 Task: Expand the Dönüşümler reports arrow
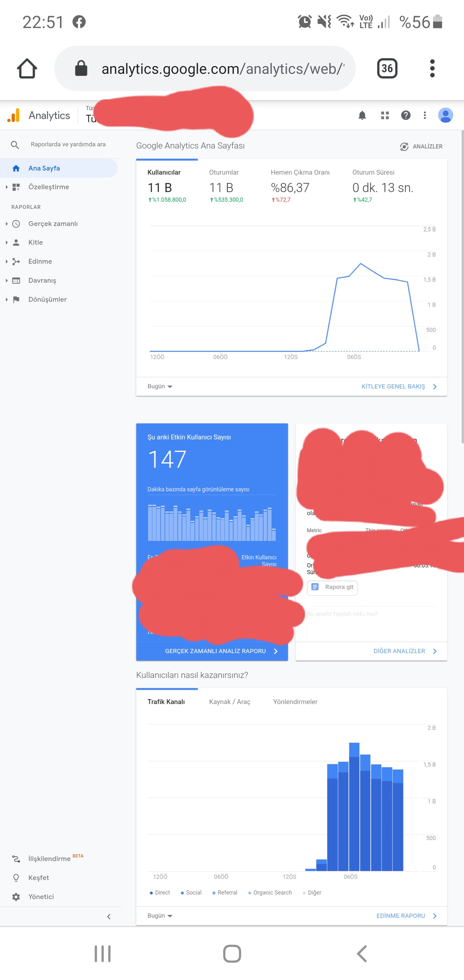click(x=6, y=299)
